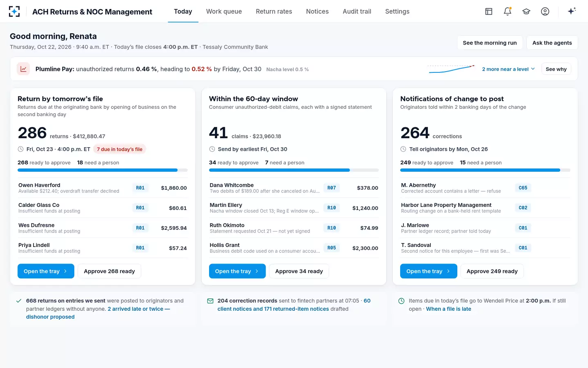588x368 pixels.
Task: Click the envelope icon by correction records
Action: [210, 301]
